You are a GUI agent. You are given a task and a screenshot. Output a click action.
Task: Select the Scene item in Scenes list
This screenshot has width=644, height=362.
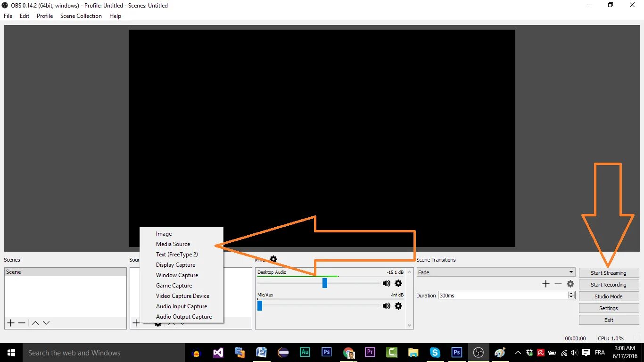(66, 272)
